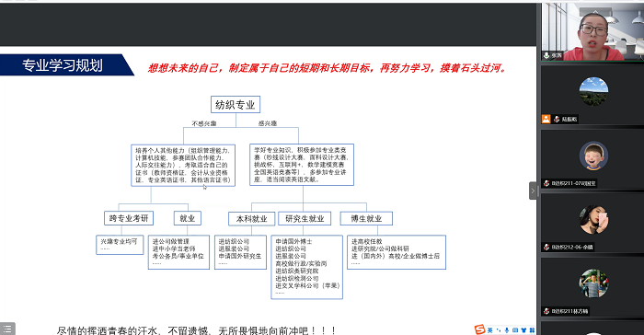Screen dimensions: 644x335
Task: Click the muted mic icon of B纺织212-06 participant
Action: point(546,247)
